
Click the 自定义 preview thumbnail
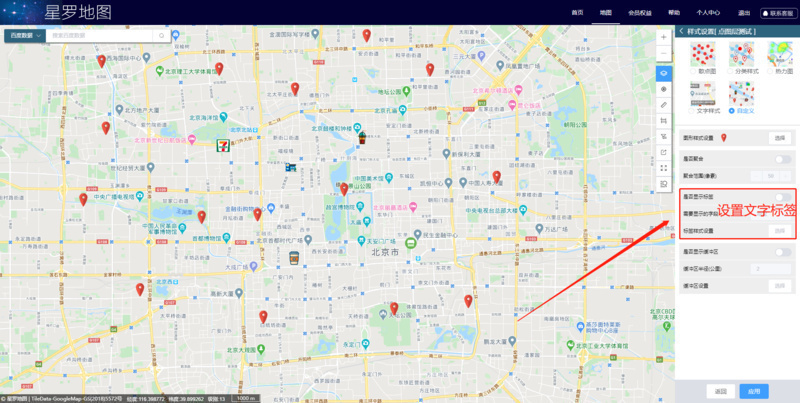point(741,94)
